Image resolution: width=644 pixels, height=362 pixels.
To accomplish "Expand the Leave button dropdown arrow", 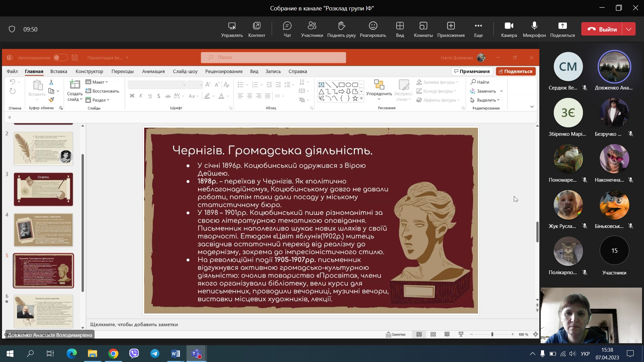I will point(629,29).
